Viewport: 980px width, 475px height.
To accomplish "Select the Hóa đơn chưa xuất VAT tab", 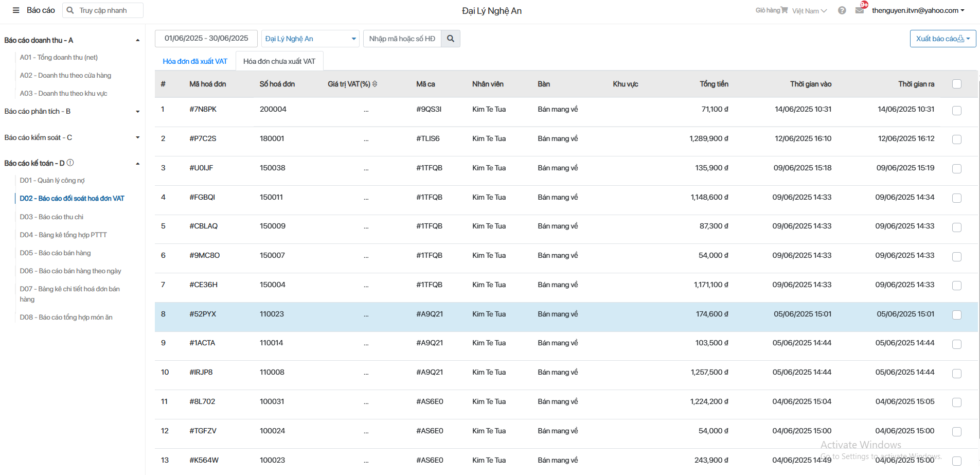I will [279, 61].
